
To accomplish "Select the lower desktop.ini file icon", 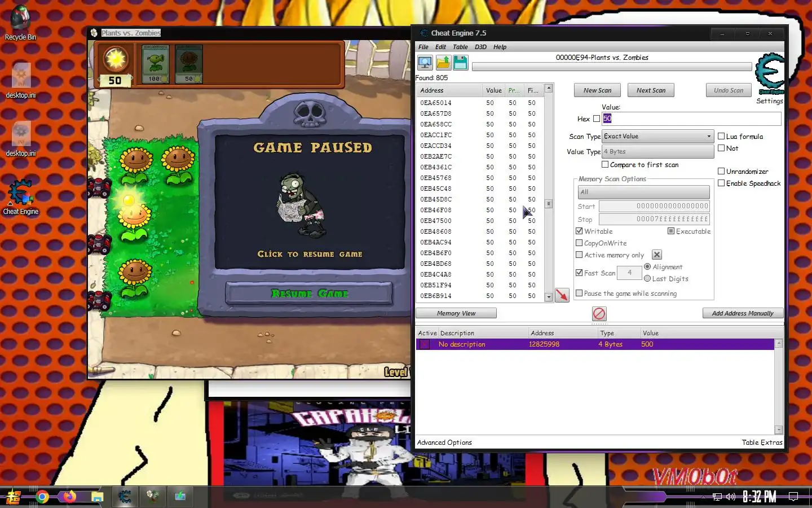I will [x=21, y=139].
